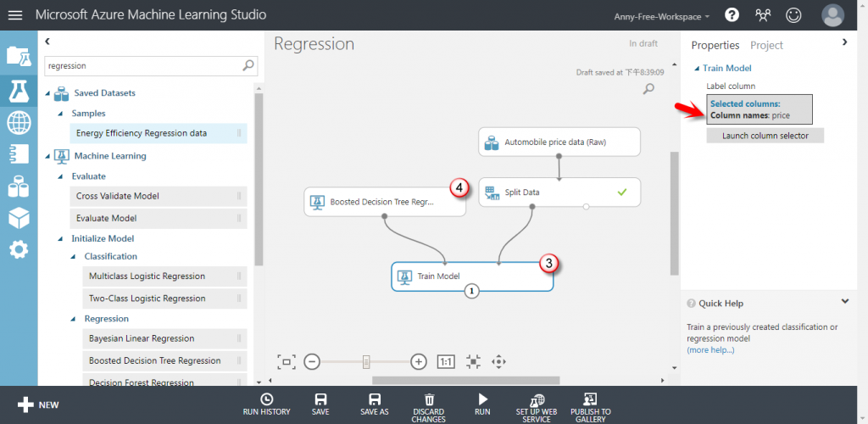868x424 pixels.
Task: Click the zoom in plus button
Action: coord(419,362)
